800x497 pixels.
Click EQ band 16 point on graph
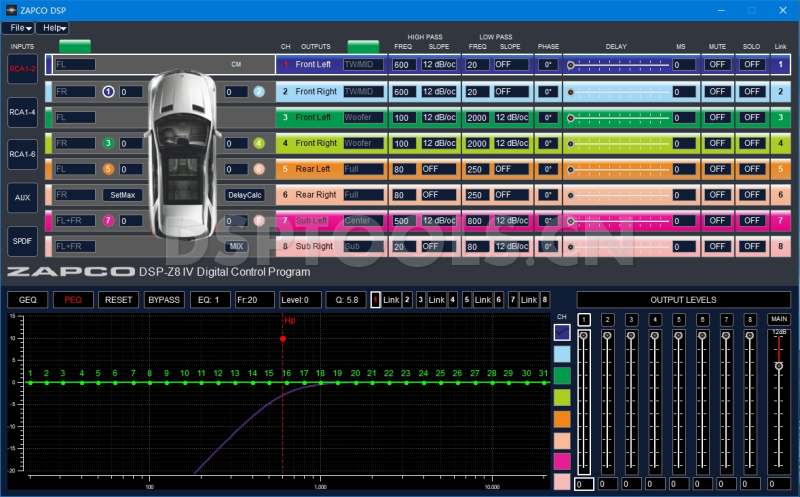[x=287, y=383]
